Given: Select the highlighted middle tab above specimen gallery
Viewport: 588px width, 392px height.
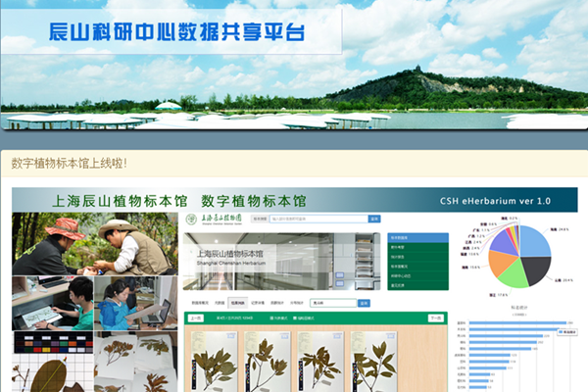Looking at the screenshot, I should click(238, 303).
